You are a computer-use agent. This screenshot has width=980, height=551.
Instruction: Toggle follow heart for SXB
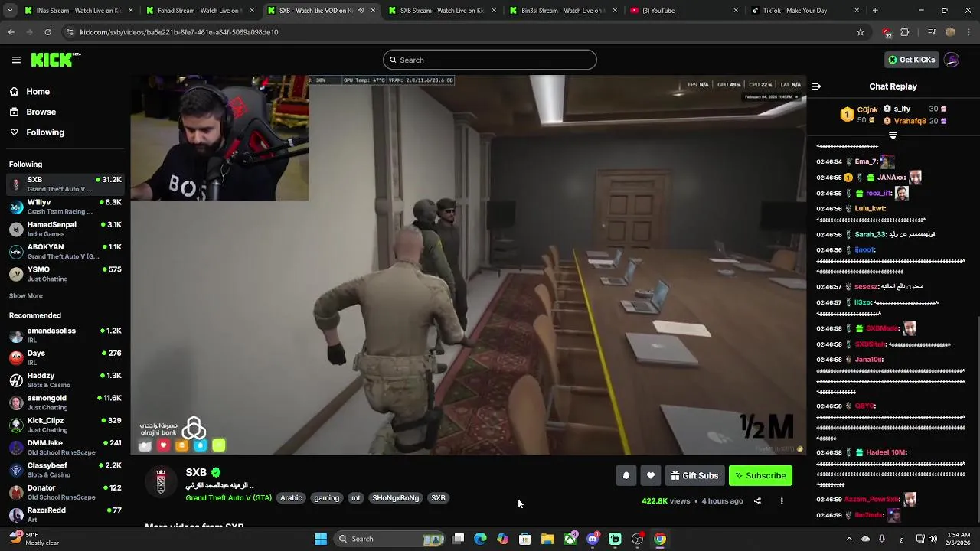click(x=650, y=476)
